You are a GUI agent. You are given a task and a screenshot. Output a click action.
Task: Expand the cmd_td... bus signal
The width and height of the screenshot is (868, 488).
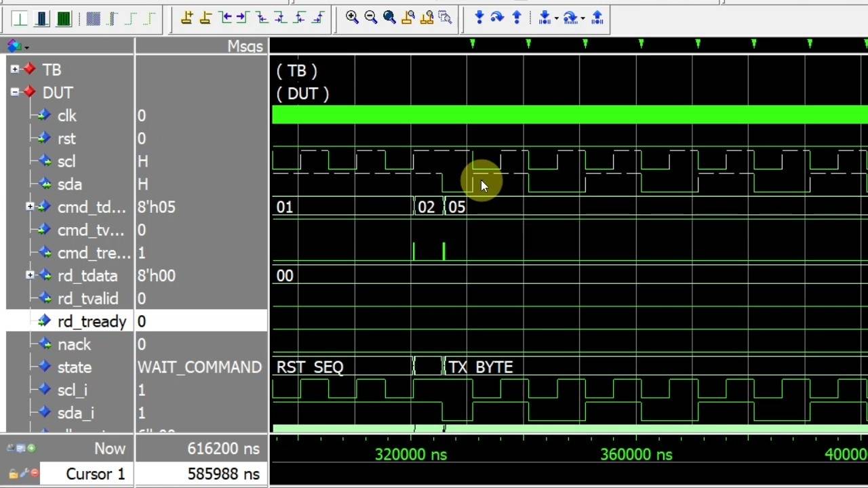click(x=30, y=206)
